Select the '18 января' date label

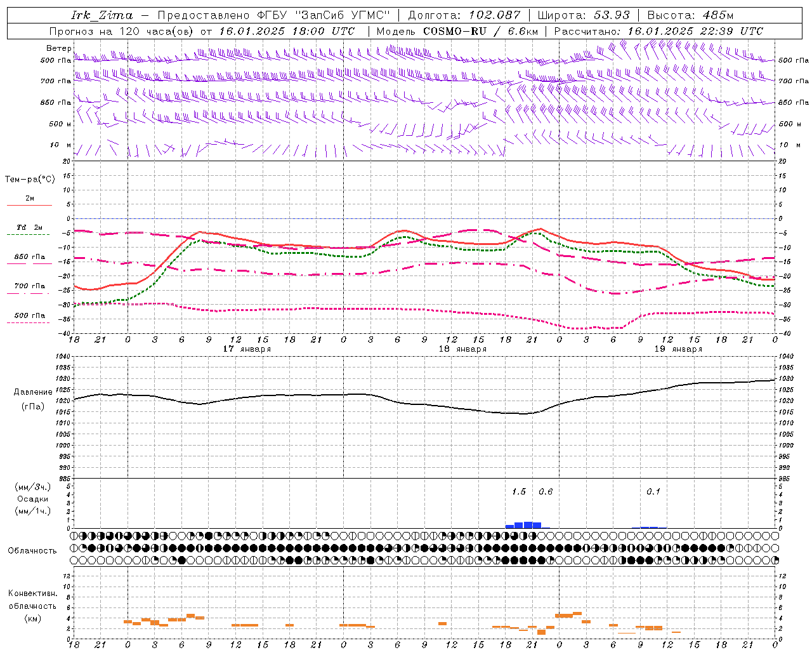[x=462, y=349]
